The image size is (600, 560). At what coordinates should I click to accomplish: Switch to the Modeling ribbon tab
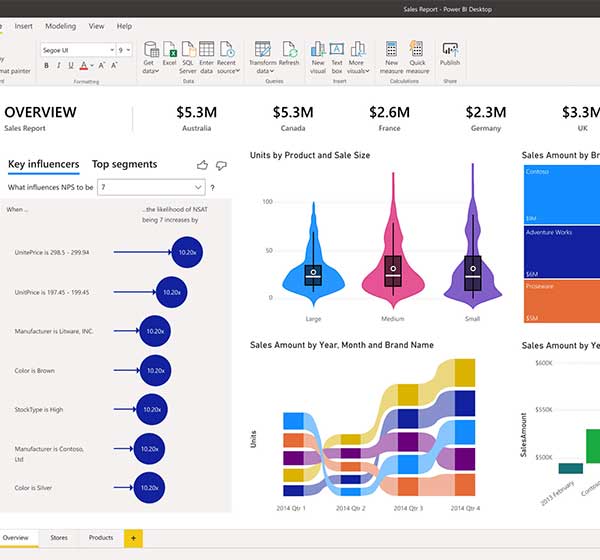point(60,25)
